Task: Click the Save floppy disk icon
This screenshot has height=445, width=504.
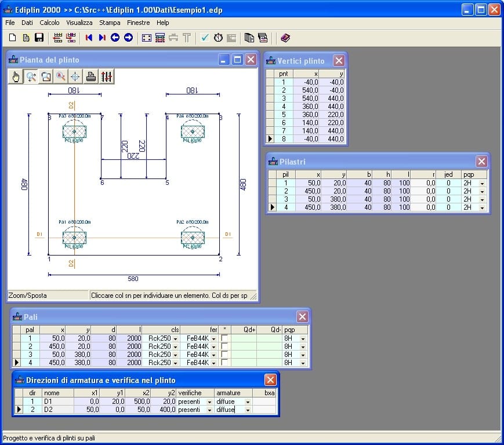Action: click(x=39, y=38)
